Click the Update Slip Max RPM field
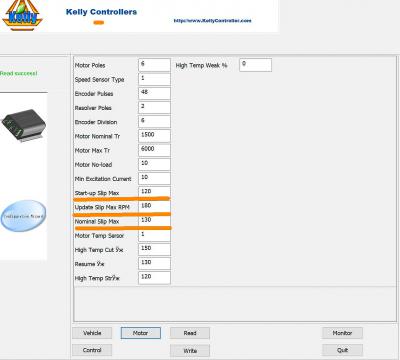The height and width of the screenshot is (360, 400). [154, 207]
